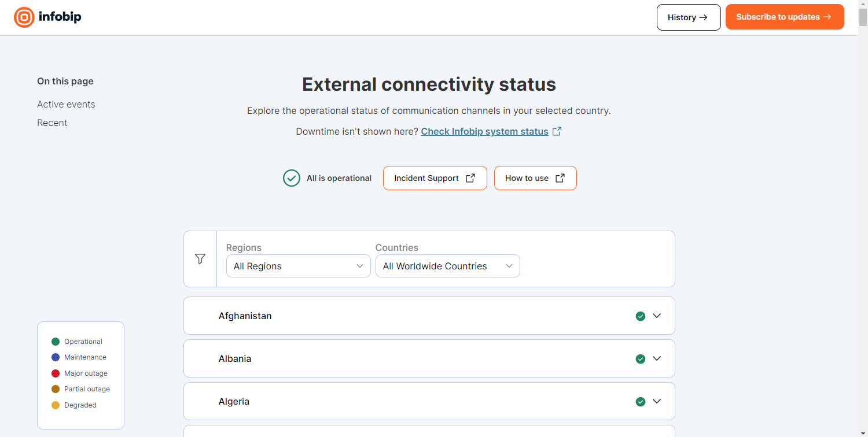
Task: Click the Infobip logo
Action: [x=47, y=17]
